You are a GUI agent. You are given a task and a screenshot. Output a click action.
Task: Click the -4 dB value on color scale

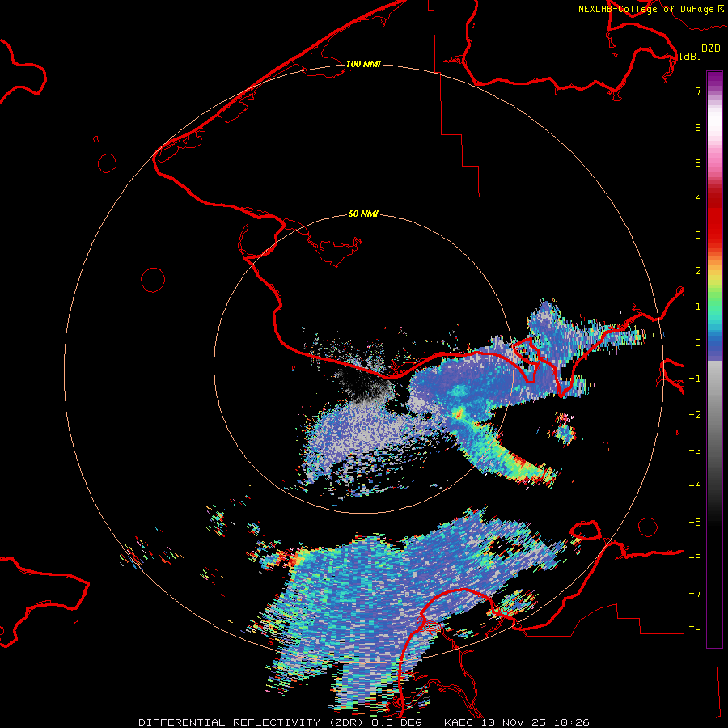point(695,486)
